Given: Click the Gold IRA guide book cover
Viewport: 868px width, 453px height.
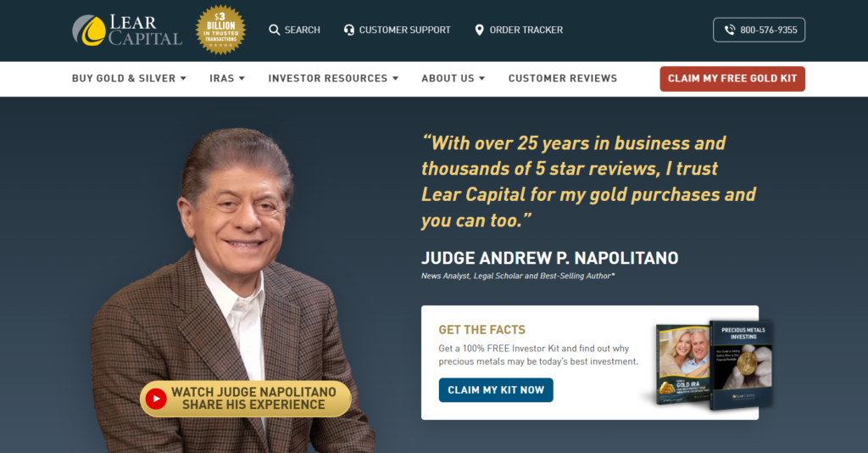Looking at the screenshot, I should [682, 366].
